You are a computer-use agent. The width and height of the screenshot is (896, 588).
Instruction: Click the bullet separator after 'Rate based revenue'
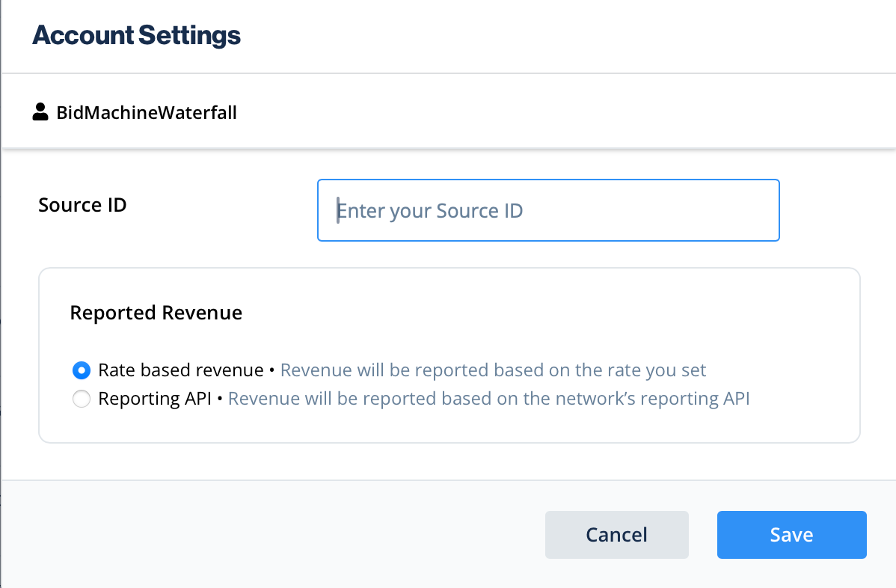coord(272,370)
